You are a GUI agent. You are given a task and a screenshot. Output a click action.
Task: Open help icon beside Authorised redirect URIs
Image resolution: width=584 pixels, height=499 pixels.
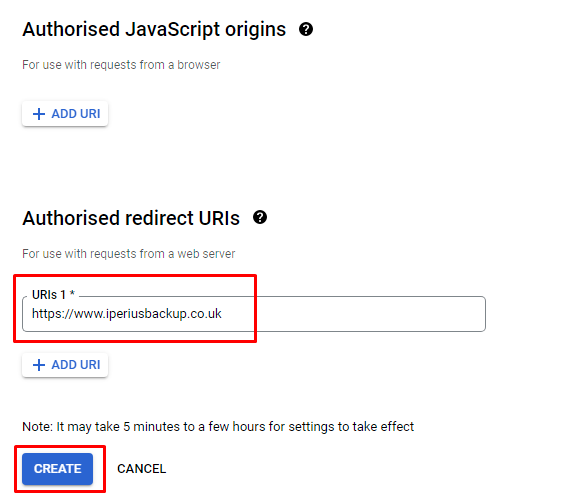tap(260, 217)
